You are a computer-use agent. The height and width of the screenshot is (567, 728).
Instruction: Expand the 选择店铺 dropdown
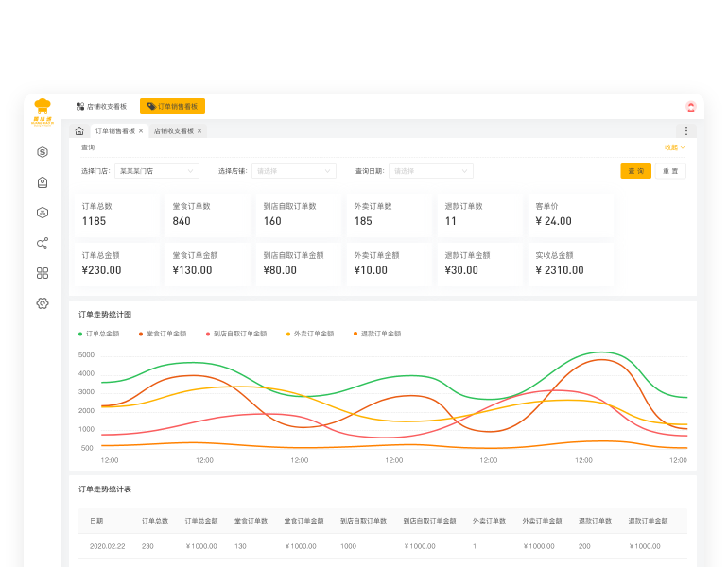(x=293, y=171)
